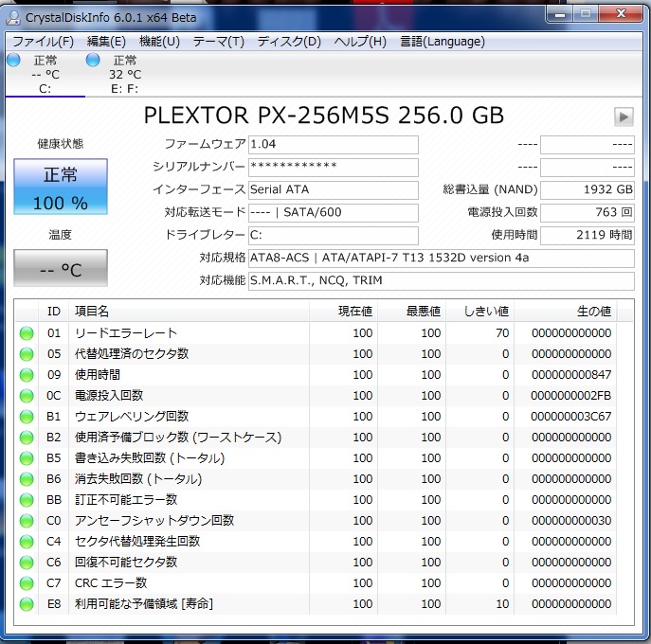The image size is (651, 644).
Task: Click green status icon for ID 01
Action: pyautogui.click(x=27, y=333)
